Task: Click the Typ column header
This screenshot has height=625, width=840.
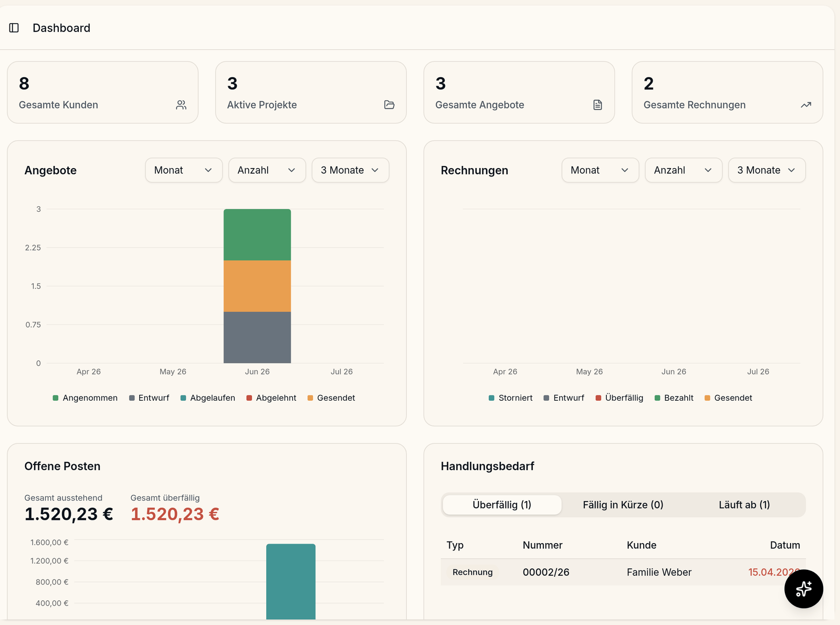Action: (x=455, y=545)
